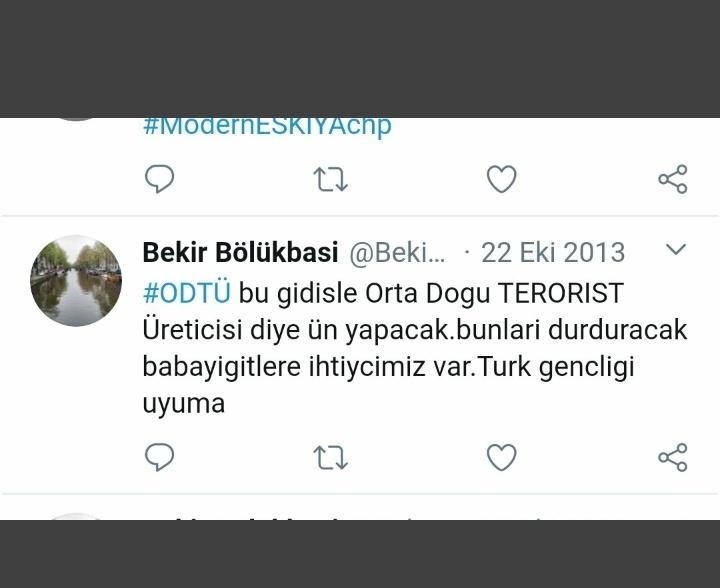Open Bekir Bölükbasi's profile name
Viewport: 720px width, 588px height.
point(240,252)
